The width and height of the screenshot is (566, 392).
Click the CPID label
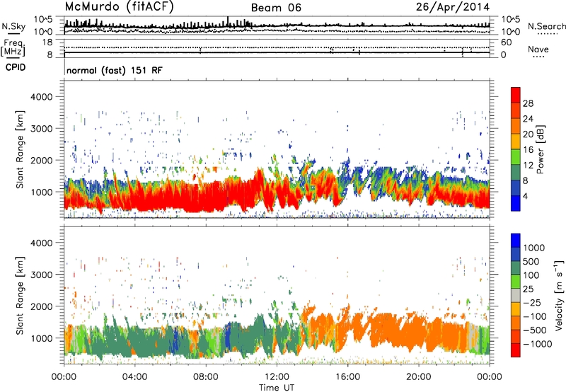coord(16,67)
